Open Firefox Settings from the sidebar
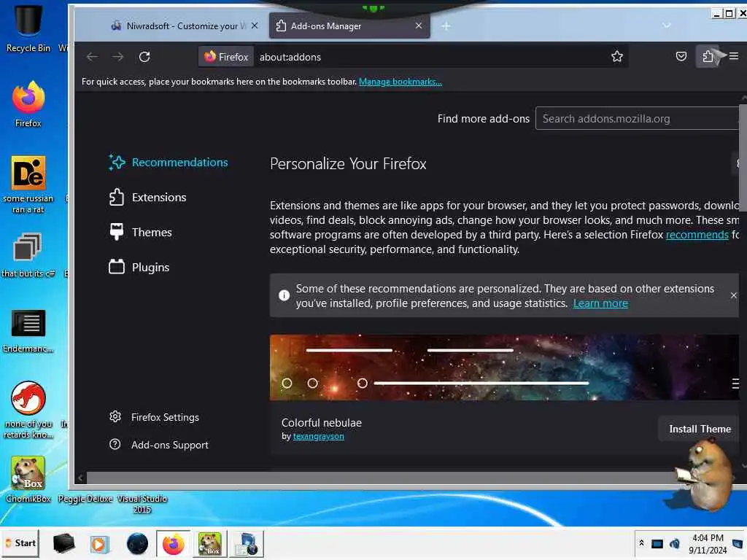Image resolution: width=747 pixels, height=560 pixels. 154,417
